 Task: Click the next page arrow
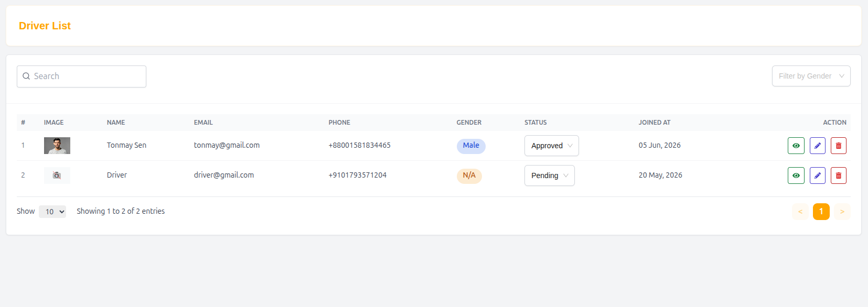tap(842, 212)
